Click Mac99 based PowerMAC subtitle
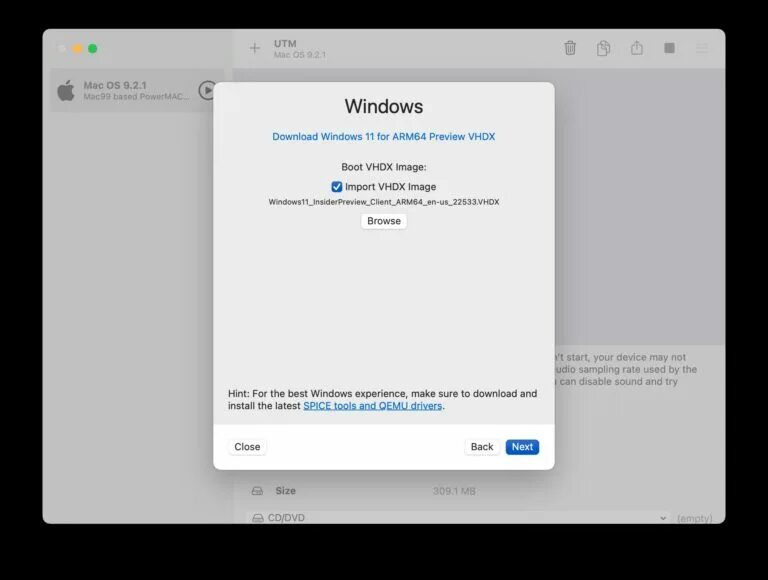This screenshot has width=768, height=580. [136, 97]
